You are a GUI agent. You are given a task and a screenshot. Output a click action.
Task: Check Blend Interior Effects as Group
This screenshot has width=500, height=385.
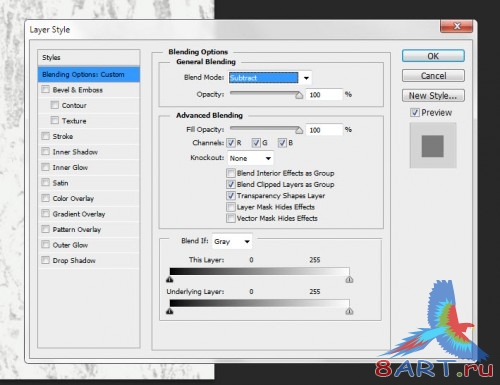[x=231, y=173]
